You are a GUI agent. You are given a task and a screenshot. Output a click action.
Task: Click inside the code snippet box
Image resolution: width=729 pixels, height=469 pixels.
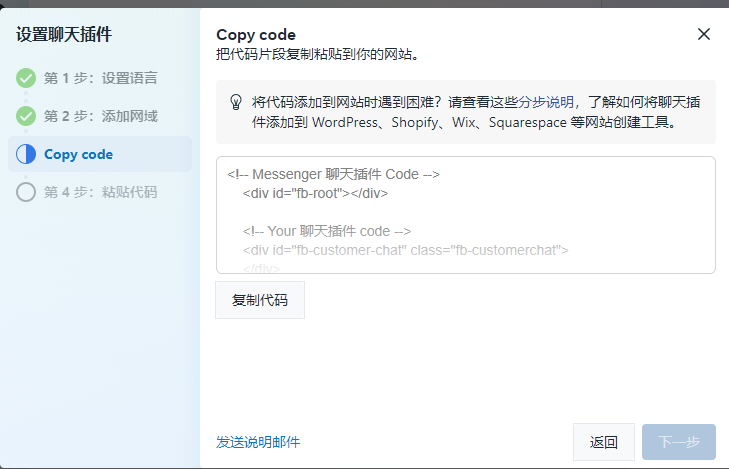[466, 214]
